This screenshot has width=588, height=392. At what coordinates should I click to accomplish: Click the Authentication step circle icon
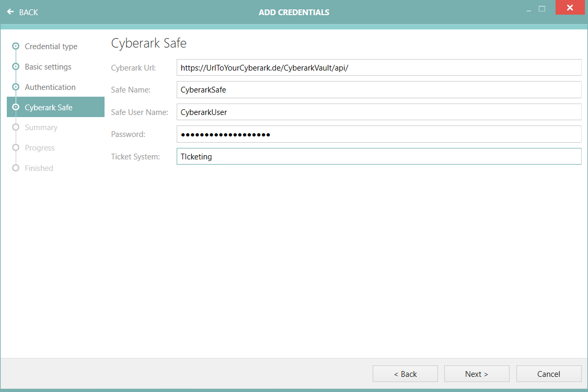point(16,87)
